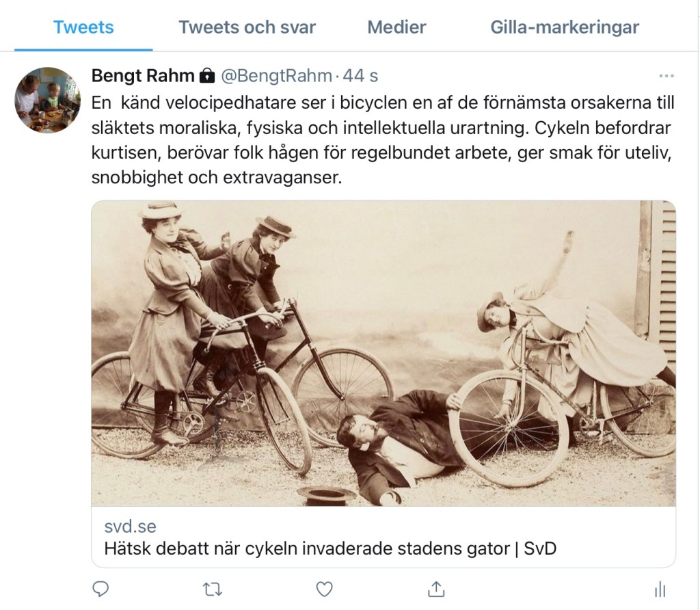Image resolution: width=700 pixels, height=610 pixels.
Task: Like the tweet with heart icon
Action: pos(325,589)
